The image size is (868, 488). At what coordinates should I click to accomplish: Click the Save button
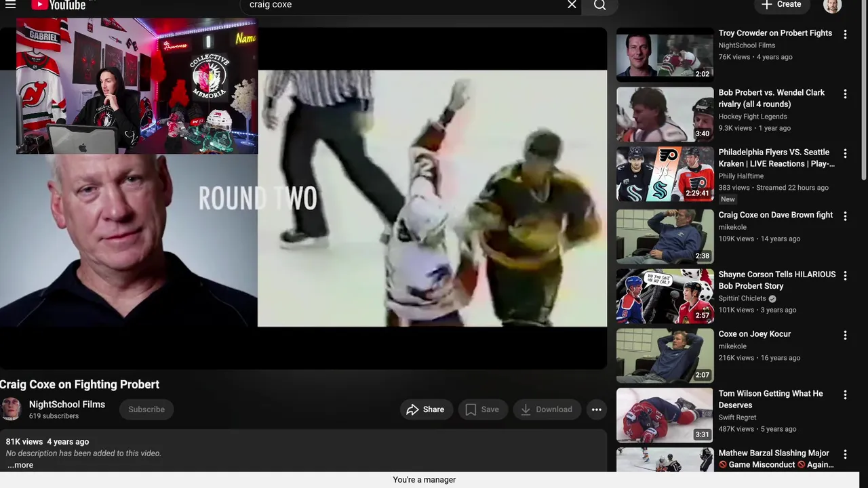[483, 409]
